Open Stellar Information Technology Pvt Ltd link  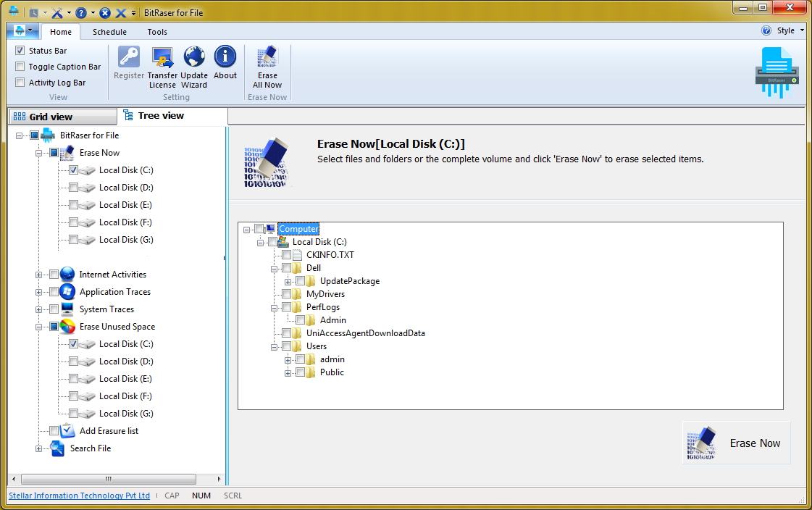point(79,496)
